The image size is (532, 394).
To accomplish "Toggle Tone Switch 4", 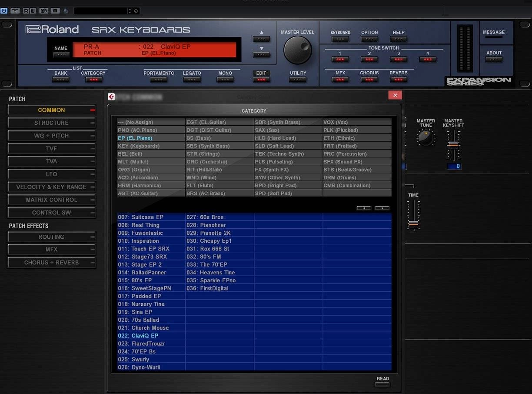I will [x=428, y=60].
